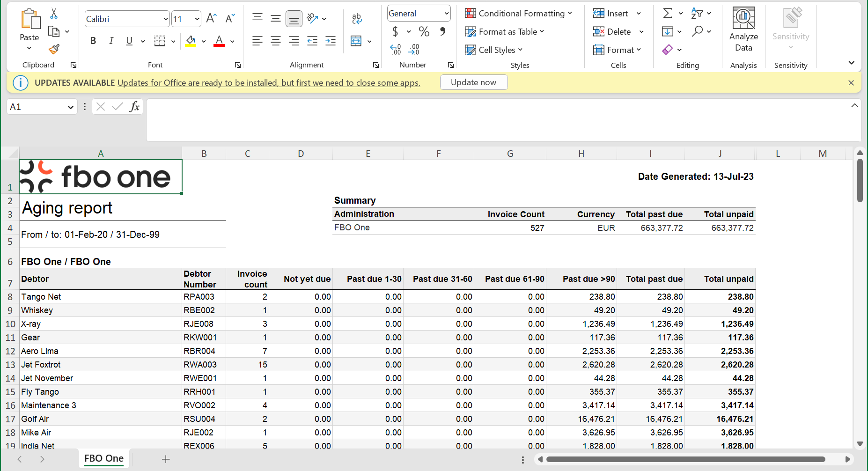868x471 pixels.
Task: Open the Name Box dropdown arrow
Action: click(x=70, y=107)
